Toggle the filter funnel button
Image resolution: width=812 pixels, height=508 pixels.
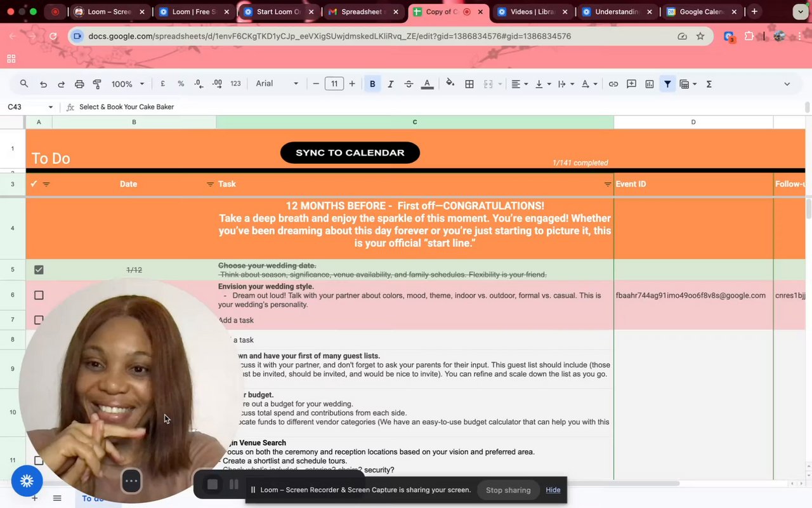click(x=667, y=84)
